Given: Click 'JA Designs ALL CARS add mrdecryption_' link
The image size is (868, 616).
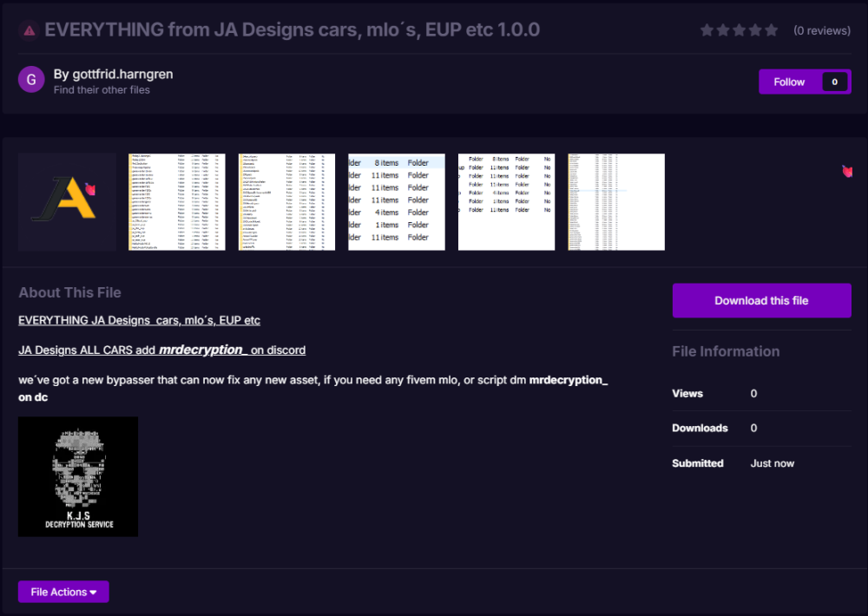Looking at the screenshot, I should tap(161, 350).
